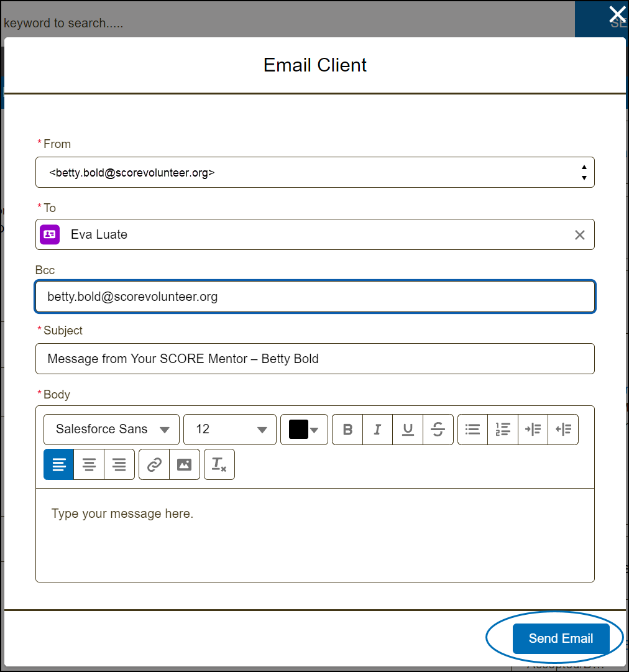Click the Subject input field
This screenshot has height=672, width=629.
pos(315,359)
